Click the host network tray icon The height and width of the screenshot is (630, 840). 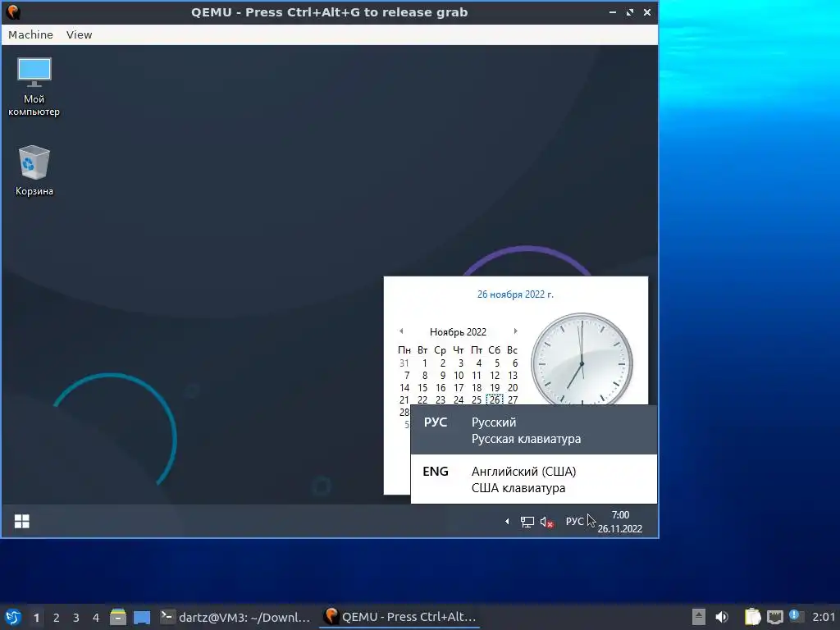[775, 617]
